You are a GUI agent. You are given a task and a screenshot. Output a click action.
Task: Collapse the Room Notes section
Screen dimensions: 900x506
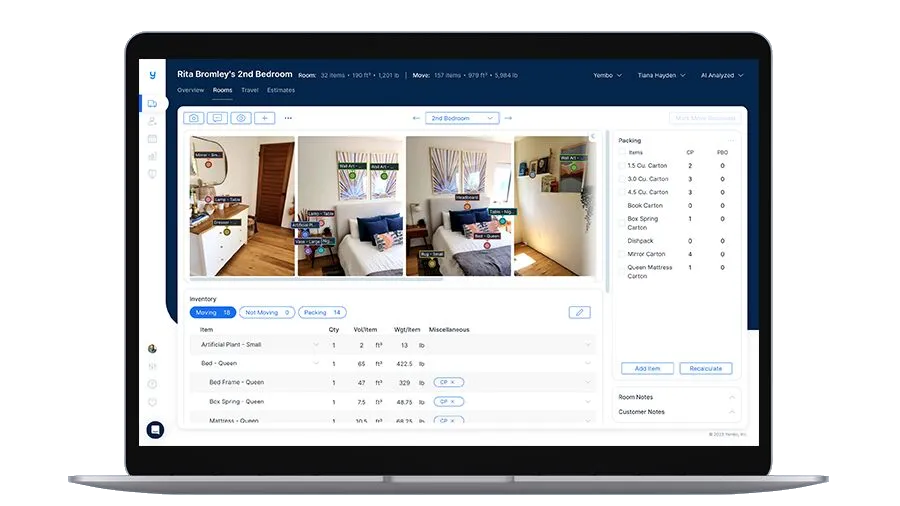[x=732, y=397]
